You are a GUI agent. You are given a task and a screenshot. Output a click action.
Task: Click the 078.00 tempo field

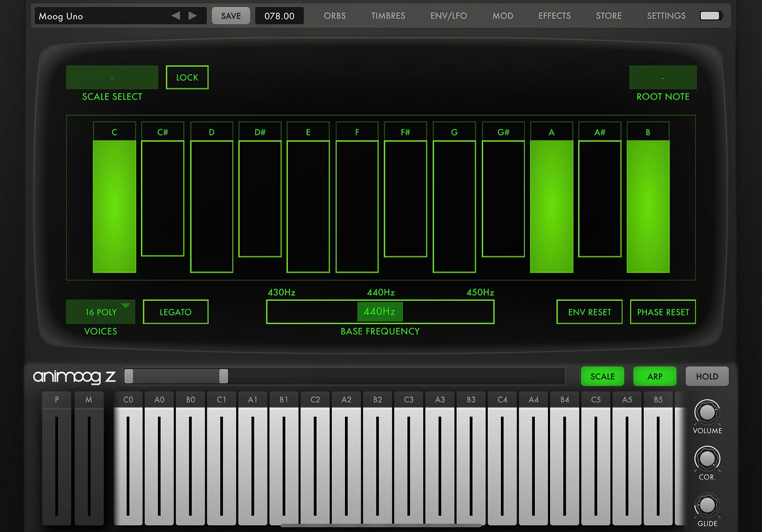point(279,16)
